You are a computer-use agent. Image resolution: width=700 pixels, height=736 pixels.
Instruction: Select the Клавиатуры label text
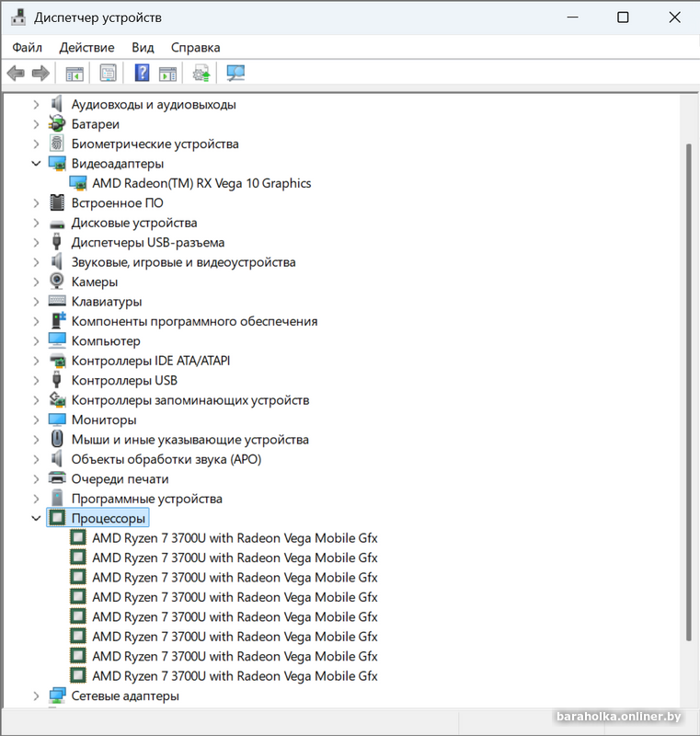tap(107, 302)
